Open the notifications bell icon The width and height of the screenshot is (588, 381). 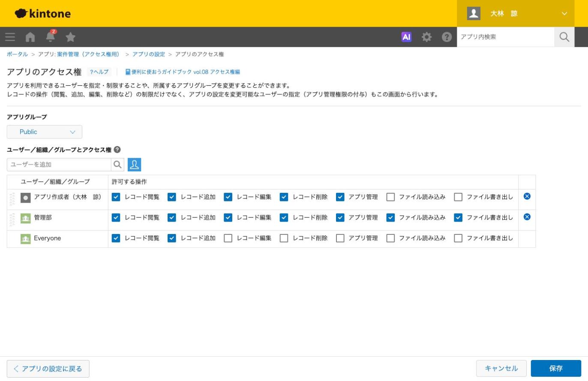pyautogui.click(x=51, y=36)
